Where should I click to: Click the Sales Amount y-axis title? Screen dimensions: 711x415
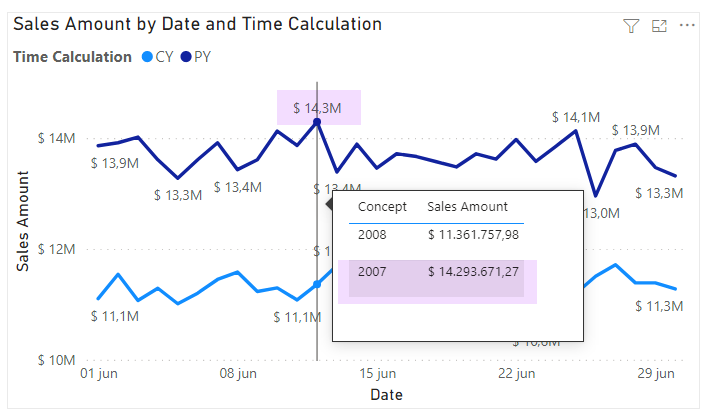click(23, 222)
